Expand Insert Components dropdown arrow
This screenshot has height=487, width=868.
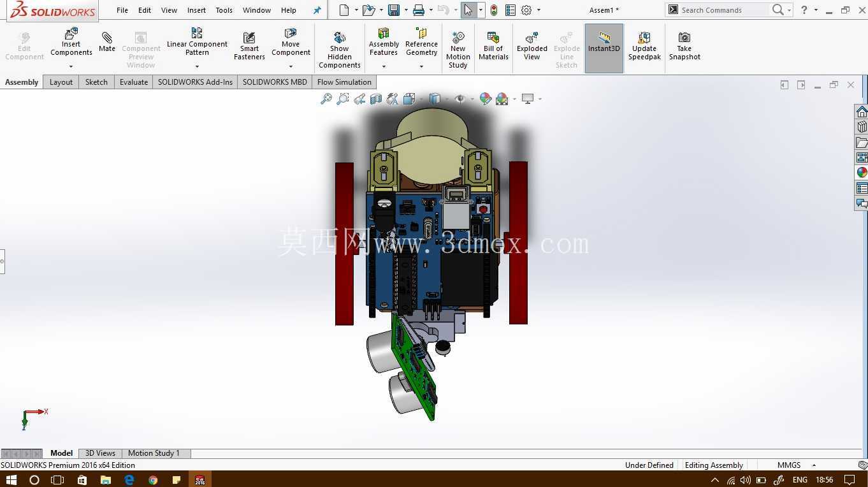click(71, 66)
